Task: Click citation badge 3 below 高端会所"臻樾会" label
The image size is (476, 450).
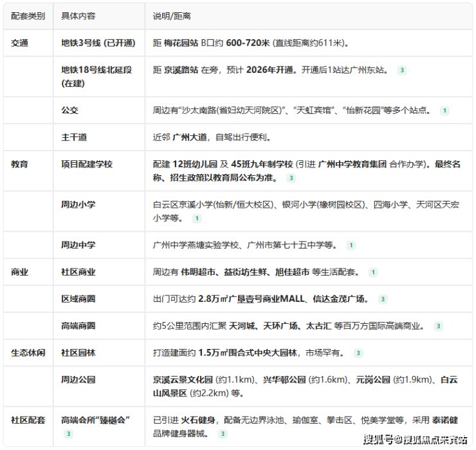Action: point(69,434)
